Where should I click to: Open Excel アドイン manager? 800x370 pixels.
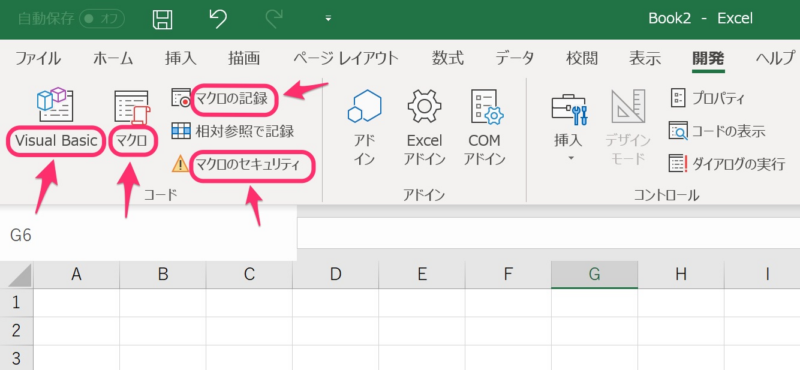(x=424, y=128)
